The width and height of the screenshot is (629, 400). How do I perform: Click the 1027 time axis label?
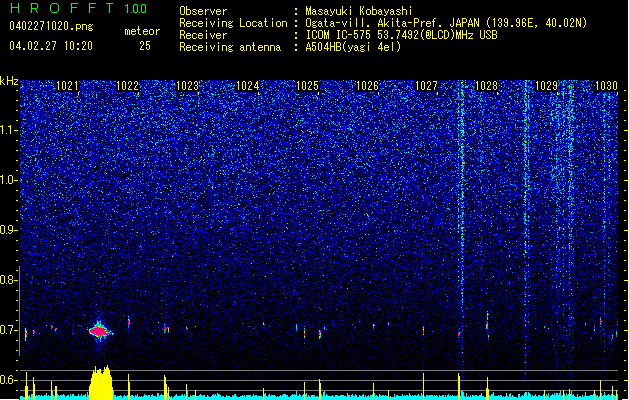point(426,86)
